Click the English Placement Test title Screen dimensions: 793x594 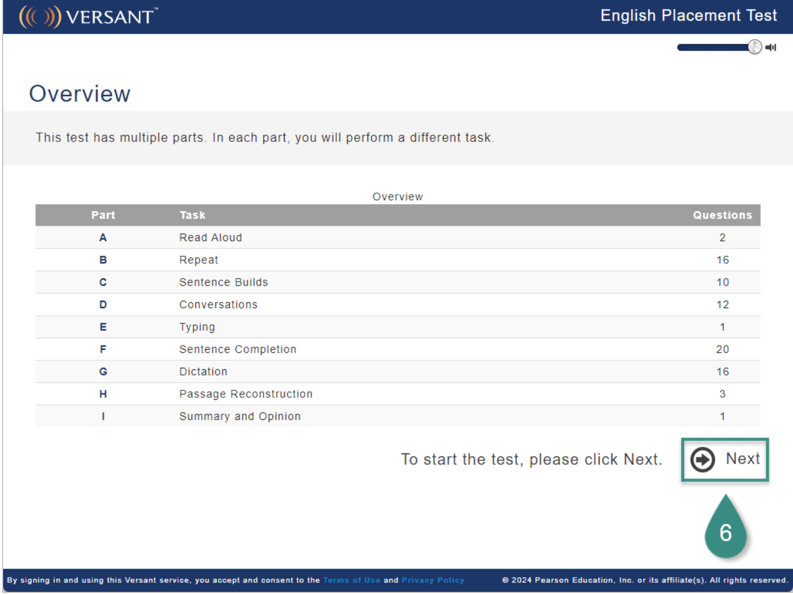[688, 16]
